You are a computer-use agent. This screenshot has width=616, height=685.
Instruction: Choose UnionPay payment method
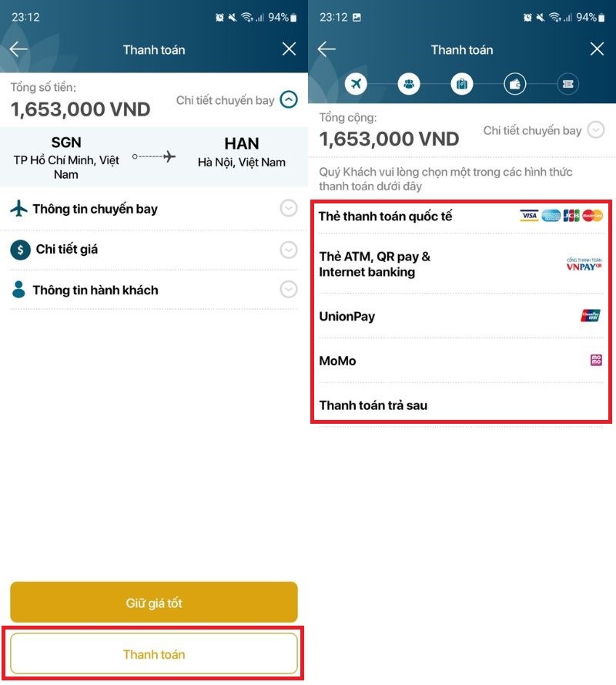tap(461, 316)
